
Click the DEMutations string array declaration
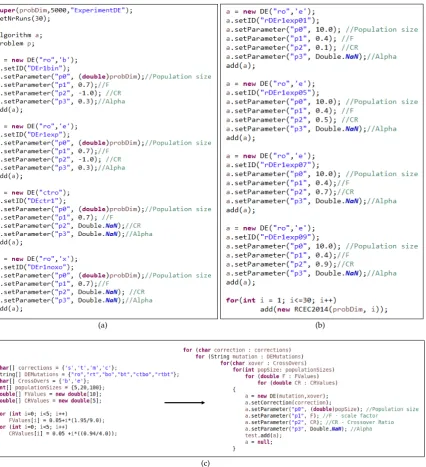[89, 374]
